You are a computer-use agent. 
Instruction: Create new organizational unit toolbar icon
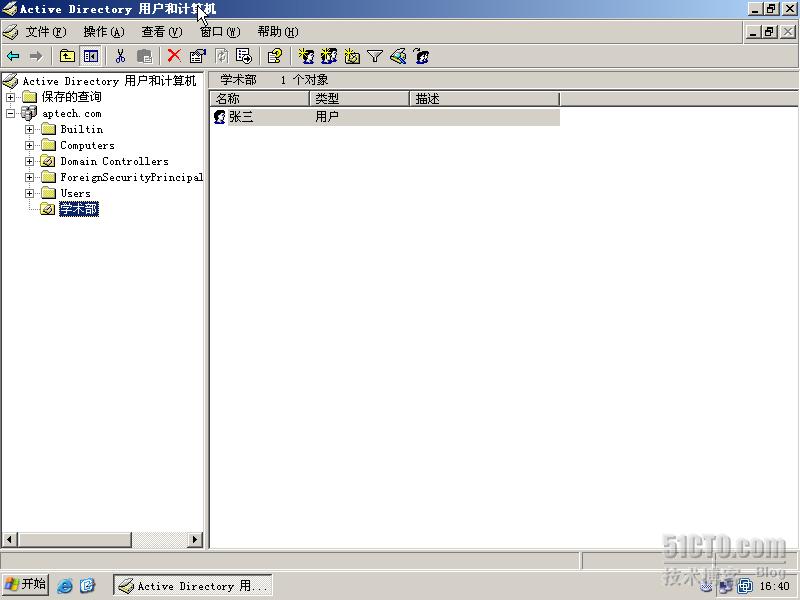352,56
